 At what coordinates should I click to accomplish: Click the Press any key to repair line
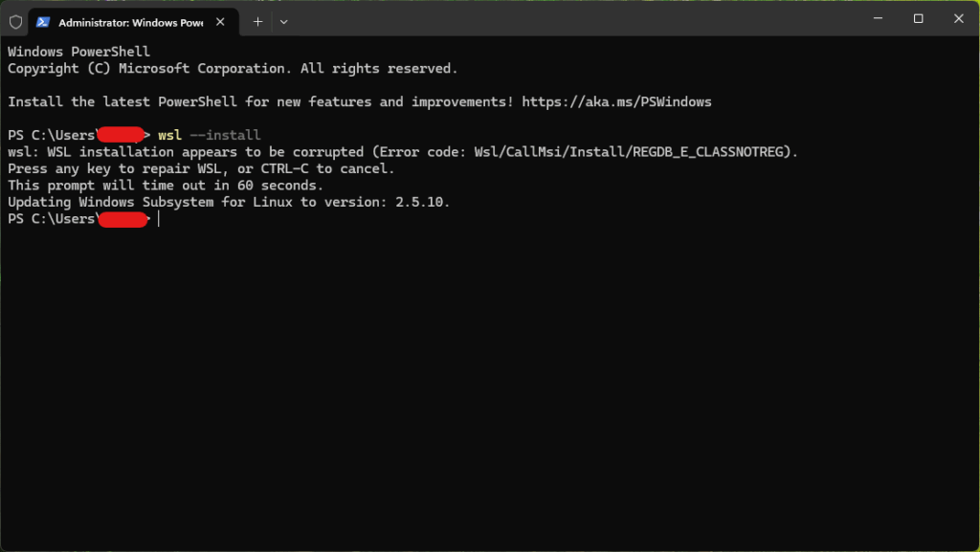tap(201, 168)
